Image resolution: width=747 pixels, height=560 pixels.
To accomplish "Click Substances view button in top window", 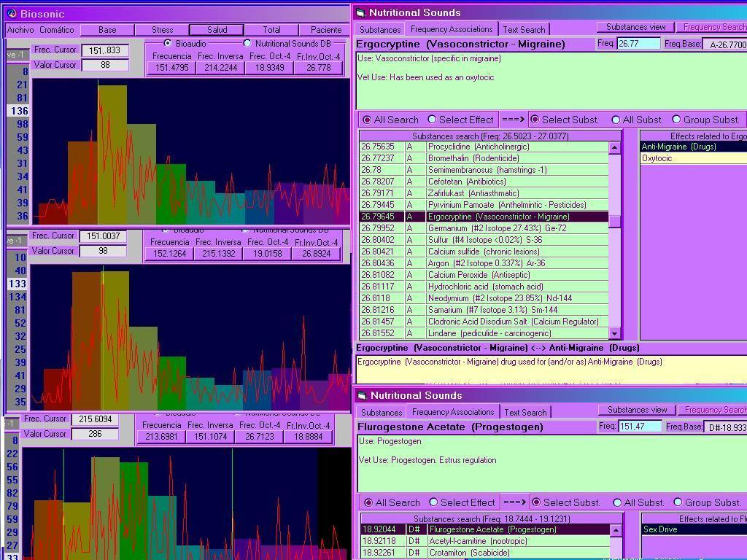I will click(x=635, y=27).
